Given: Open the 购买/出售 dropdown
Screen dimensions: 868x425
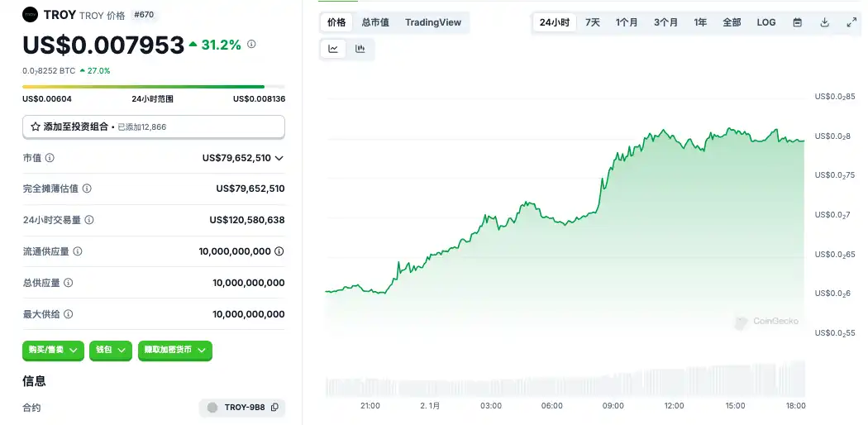Looking at the screenshot, I should click(54, 351).
